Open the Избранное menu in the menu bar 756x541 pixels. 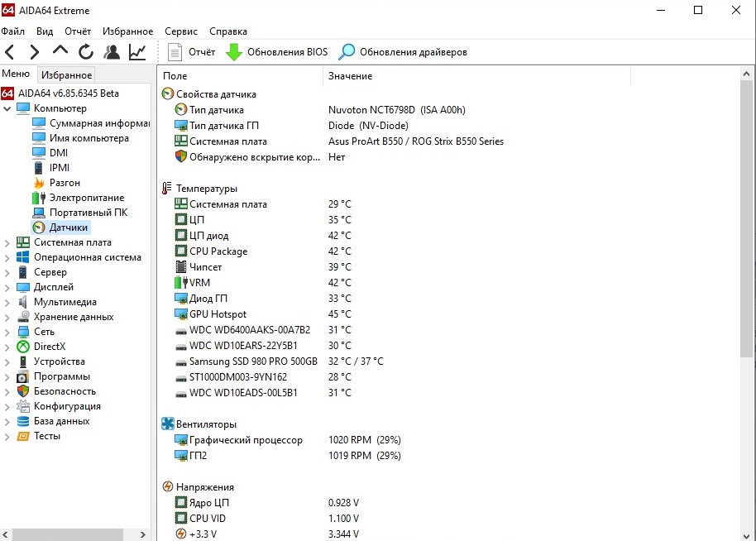tap(127, 31)
